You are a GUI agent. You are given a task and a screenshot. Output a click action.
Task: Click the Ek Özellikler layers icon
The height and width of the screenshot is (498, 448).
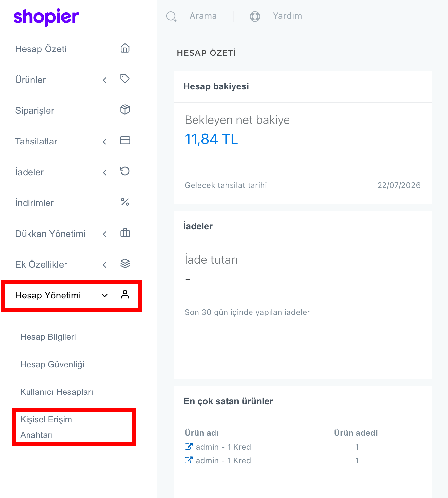pyautogui.click(x=125, y=264)
